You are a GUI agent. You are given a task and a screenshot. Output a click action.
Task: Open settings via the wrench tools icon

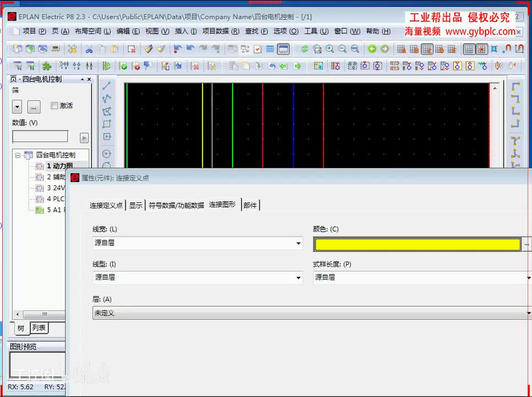coord(72,49)
